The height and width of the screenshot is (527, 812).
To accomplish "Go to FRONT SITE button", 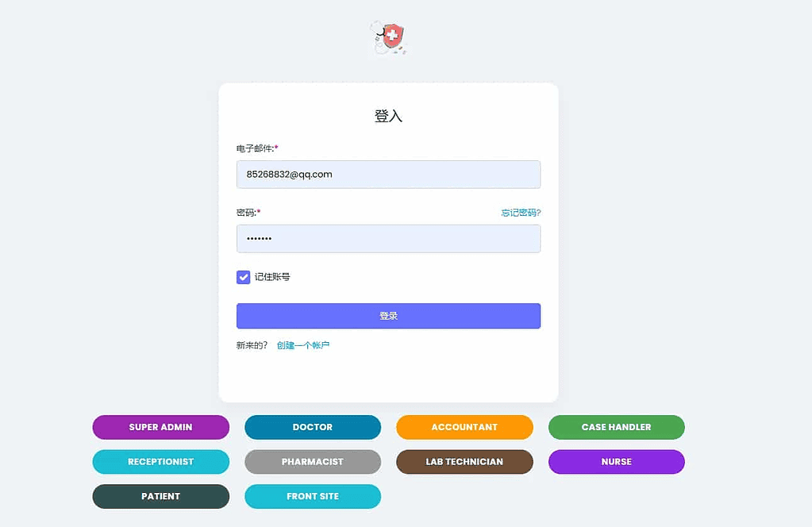I will click(x=313, y=497).
